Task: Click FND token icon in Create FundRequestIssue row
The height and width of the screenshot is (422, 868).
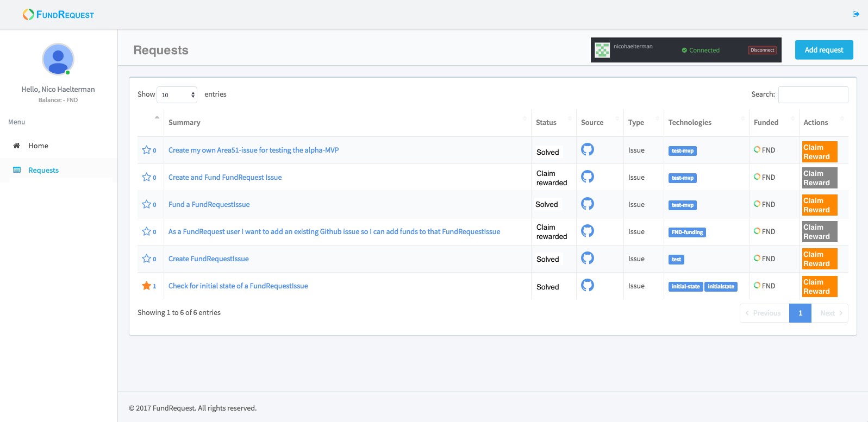Action: [x=757, y=258]
